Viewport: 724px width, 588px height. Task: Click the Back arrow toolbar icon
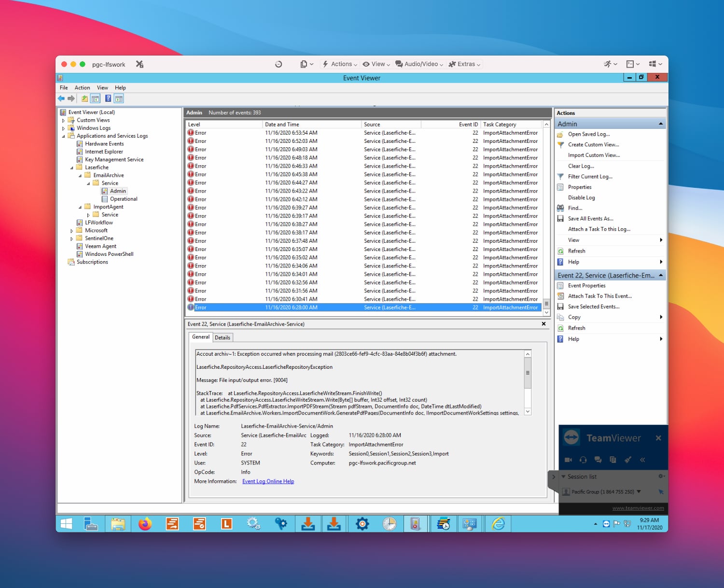(61, 98)
